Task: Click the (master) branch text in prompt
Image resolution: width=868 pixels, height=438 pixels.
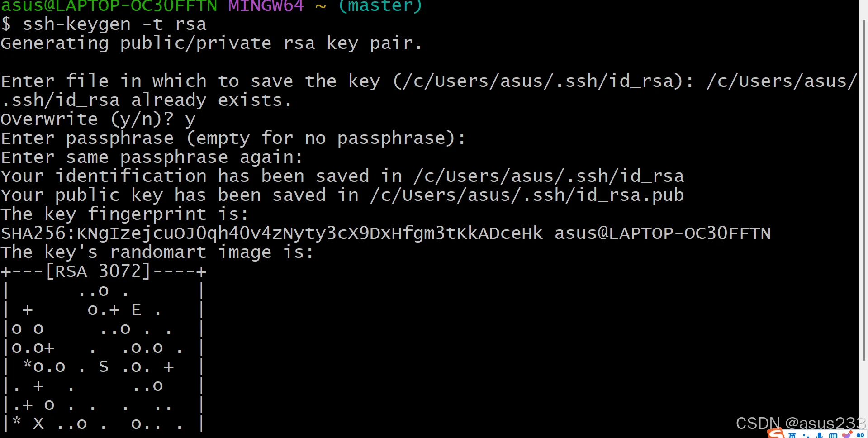Action: [x=380, y=6]
